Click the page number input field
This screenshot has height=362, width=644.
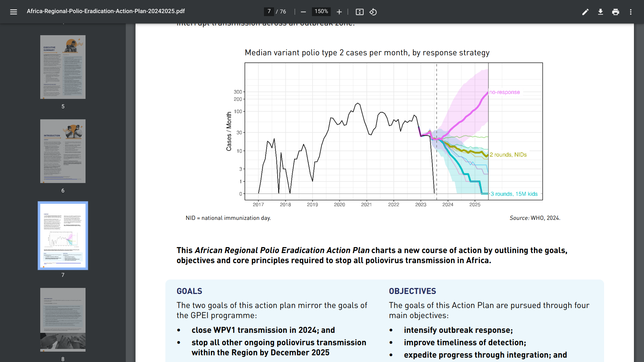(x=269, y=11)
